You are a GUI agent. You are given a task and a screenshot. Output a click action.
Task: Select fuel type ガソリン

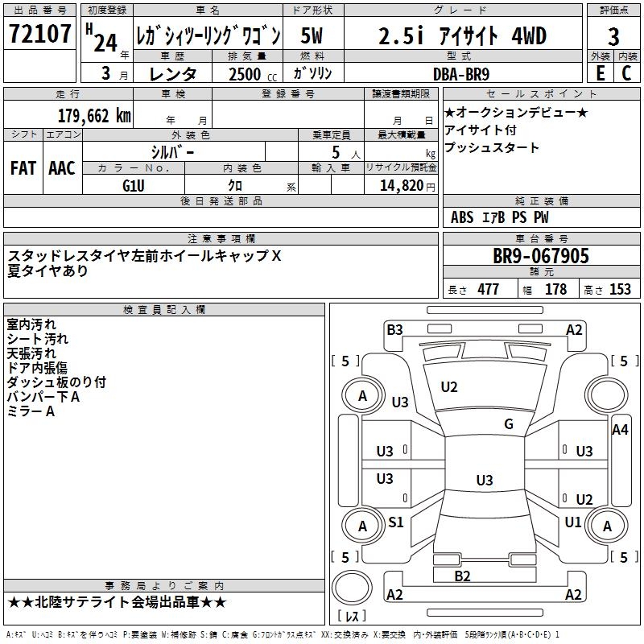[x=312, y=73]
